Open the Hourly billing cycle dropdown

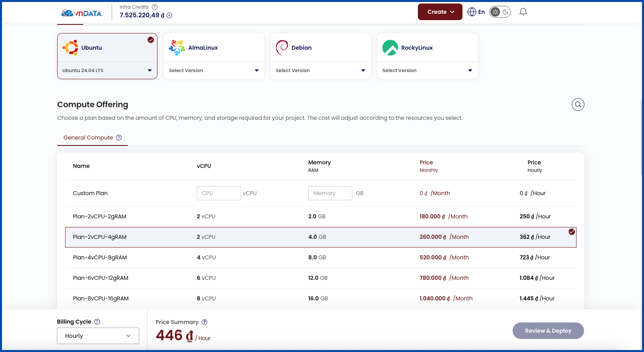click(x=98, y=336)
